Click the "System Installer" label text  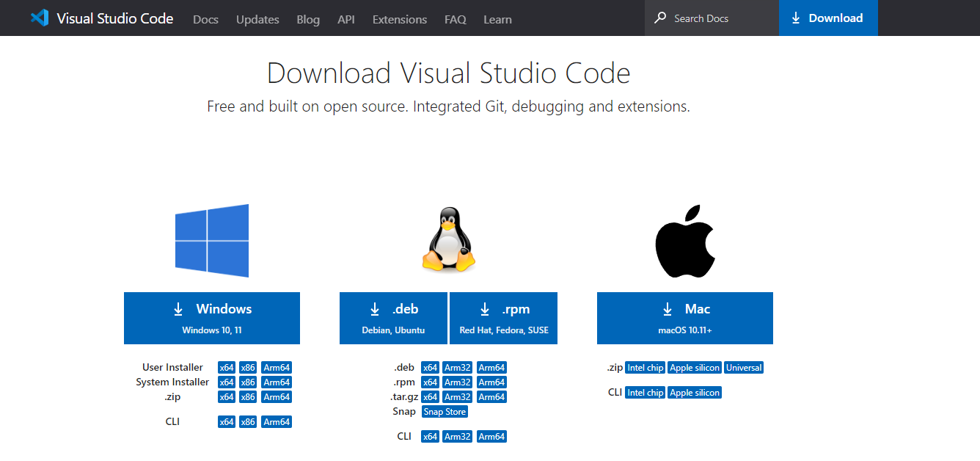click(172, 382)
